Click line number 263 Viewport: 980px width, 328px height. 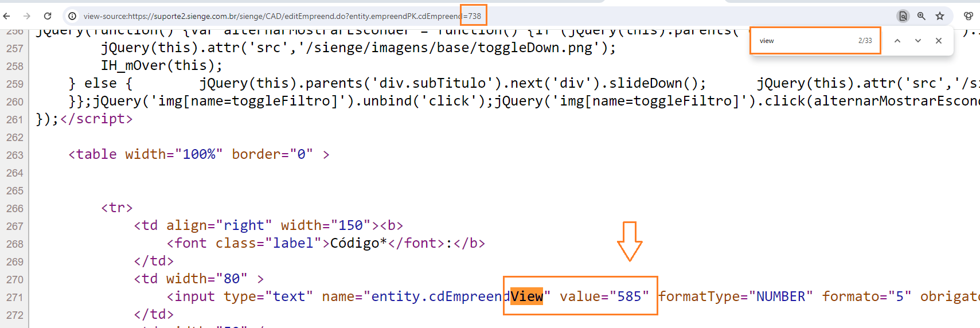click(15, 155)
